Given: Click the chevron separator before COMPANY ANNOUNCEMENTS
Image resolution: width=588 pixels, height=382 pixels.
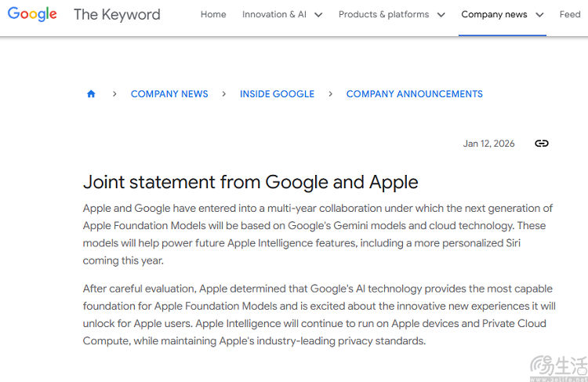Looking at the screenshot, I should [330, 94].
